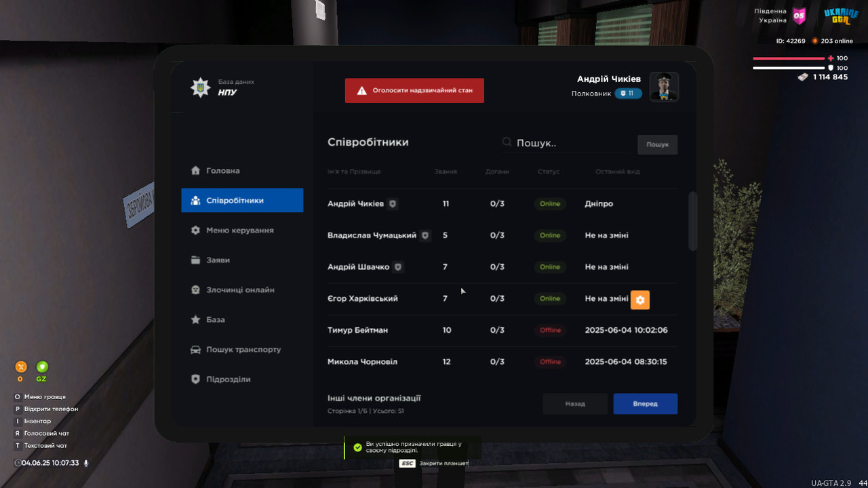Click Online status of Андрій Чикієв
The image size is (868, 488).
[x=550, y=204]
